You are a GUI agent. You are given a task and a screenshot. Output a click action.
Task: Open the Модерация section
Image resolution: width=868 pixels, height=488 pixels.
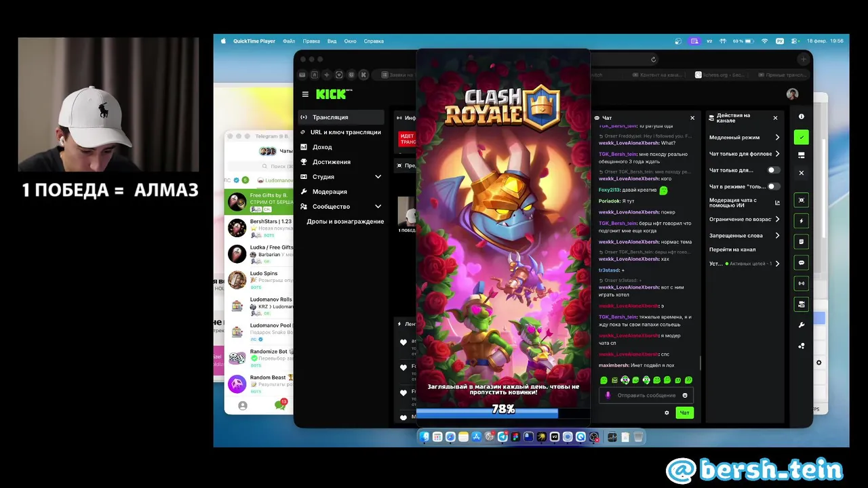tap(341, 192)
